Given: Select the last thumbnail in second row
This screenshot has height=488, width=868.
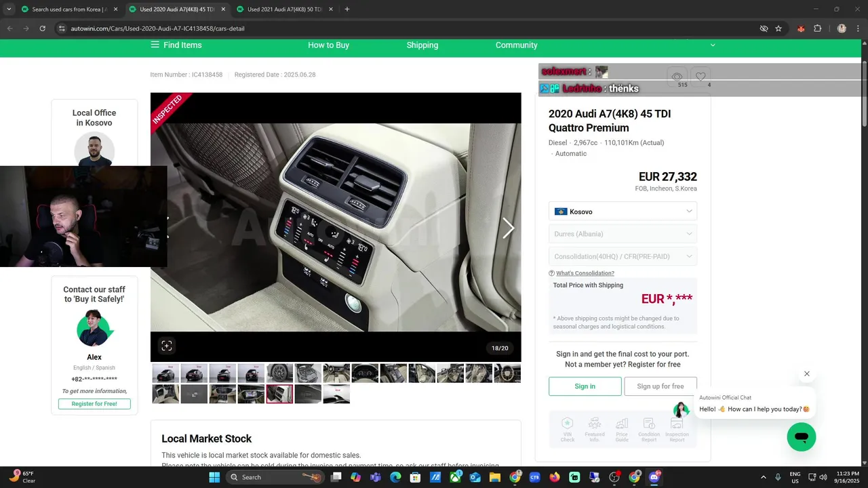Looking at the screenshot, I should tap(336, 394).
